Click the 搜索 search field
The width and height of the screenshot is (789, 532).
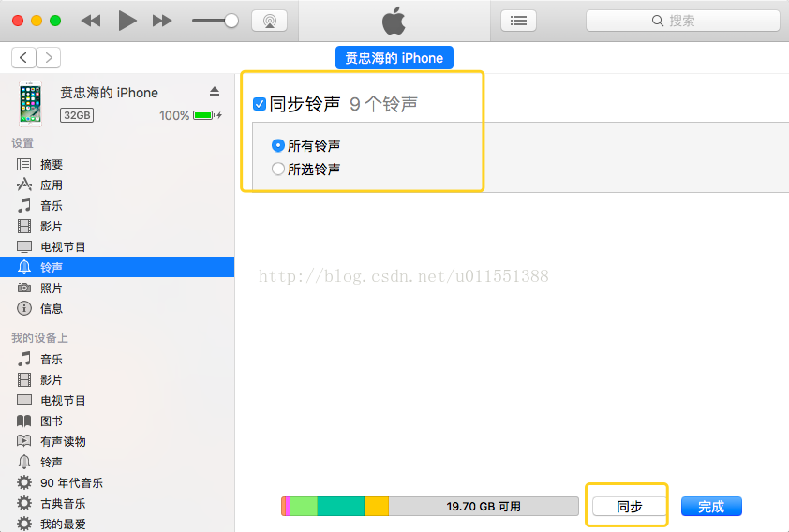point(683,21)
